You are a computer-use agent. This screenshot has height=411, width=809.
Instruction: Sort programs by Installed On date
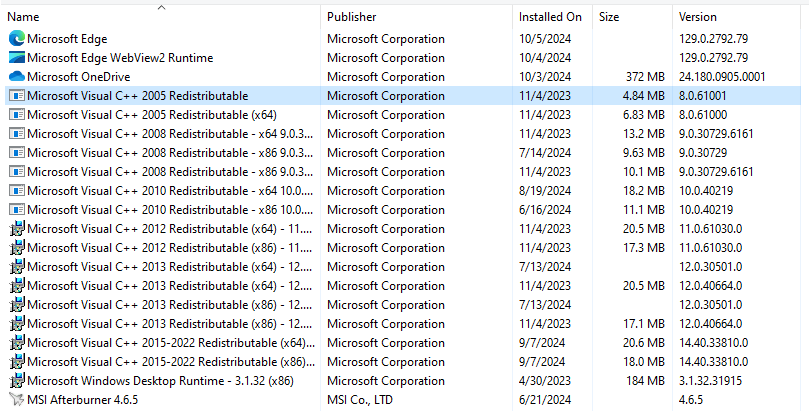550,17
